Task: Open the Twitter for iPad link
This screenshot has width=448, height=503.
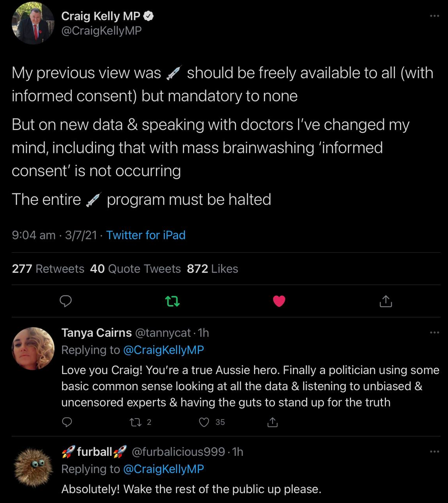Action: 146,235
